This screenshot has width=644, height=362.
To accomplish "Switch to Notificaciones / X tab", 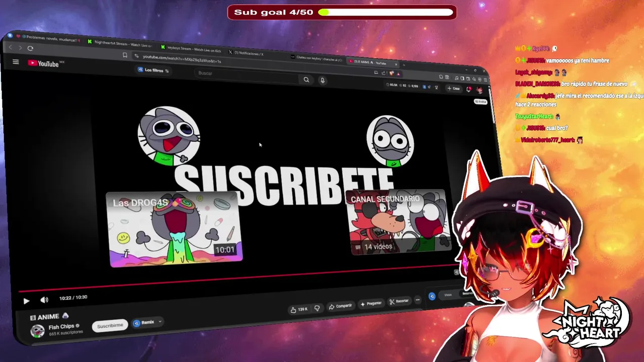I will click(x=247, y=53).
